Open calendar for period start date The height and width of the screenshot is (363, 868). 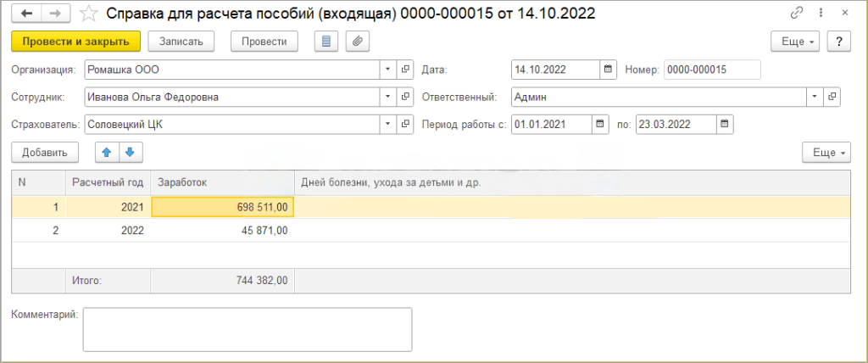click(602, 125)
